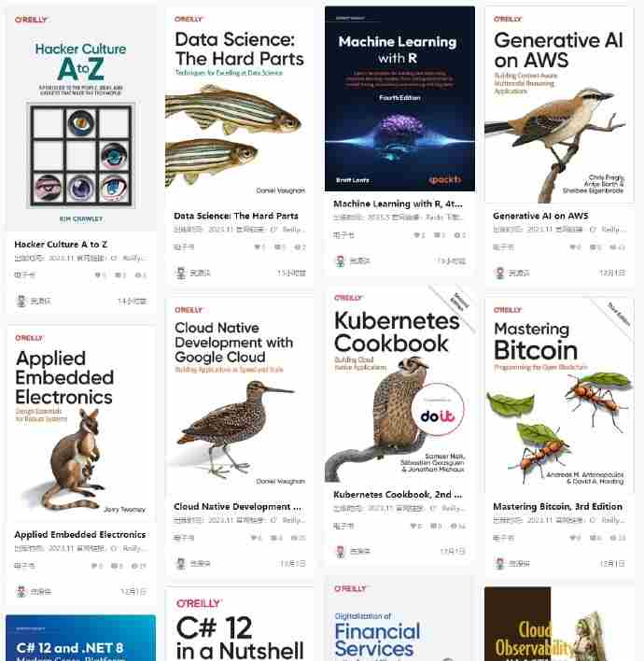Click the views eye icon under Generative AI on AWS

pos(612,247)
